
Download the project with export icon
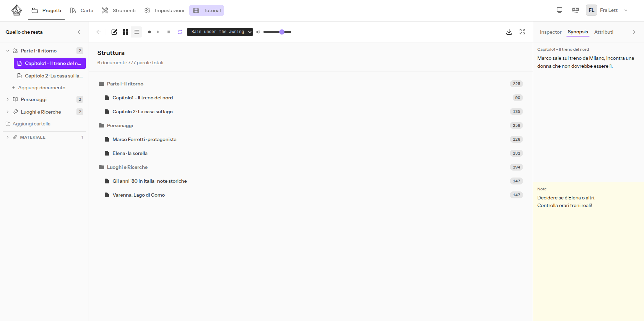click(x=509, y=32)
